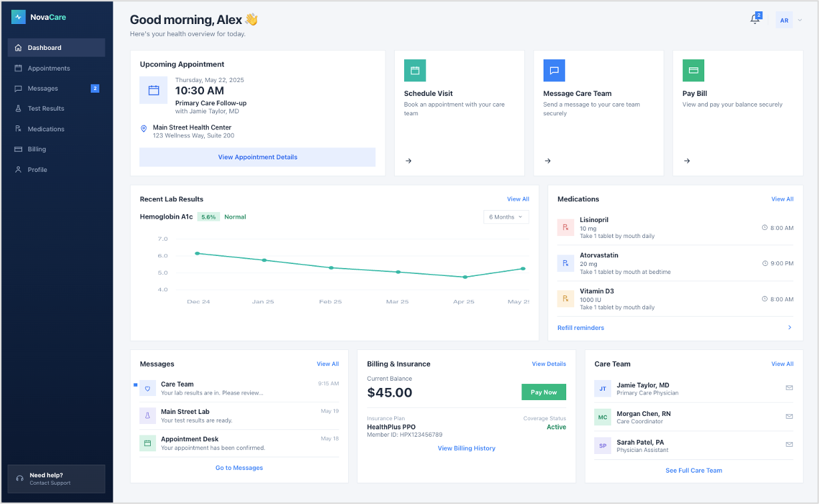Click the Atorvastatin 9:00 PM clock icon
Image resolution: width=819 pixels, height=504 pixels.
pyautogui.click(x=765, y=263)
